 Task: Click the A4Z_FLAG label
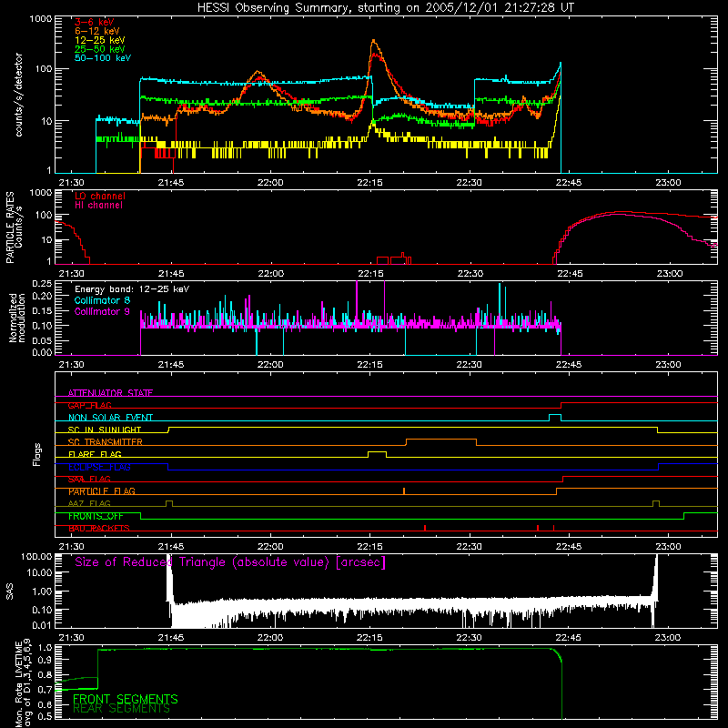[89, 503]
